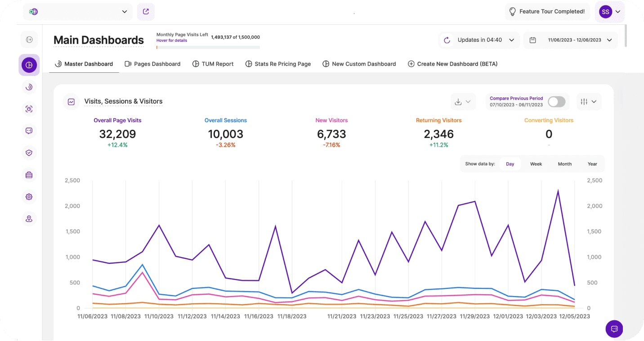The width and height of the screenshot is (644, 341).
Task: Click the sidebar collapse arrow icon
Action: point(29,40)
